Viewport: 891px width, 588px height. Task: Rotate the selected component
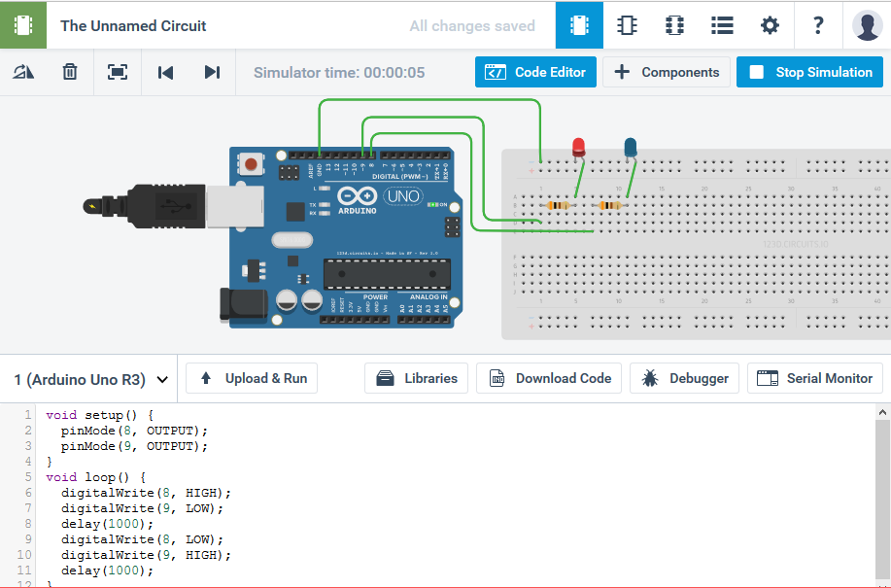click(23, 72)
